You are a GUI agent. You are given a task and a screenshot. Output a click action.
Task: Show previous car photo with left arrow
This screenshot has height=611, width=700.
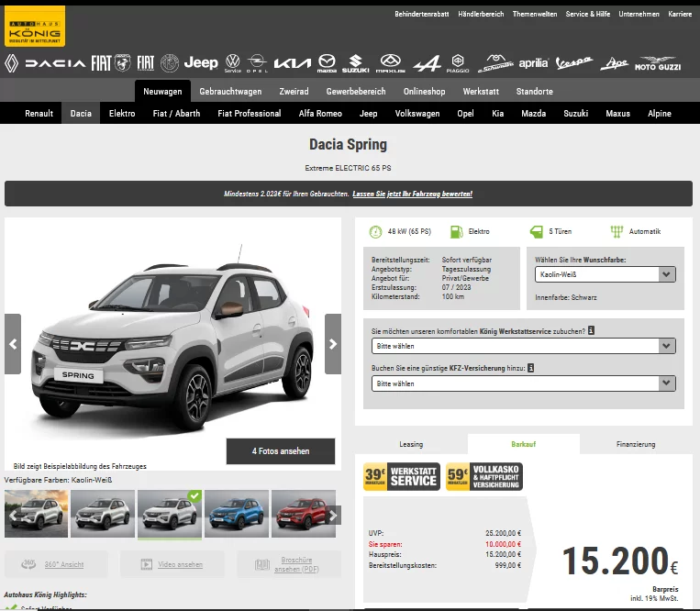pos(13,344)
